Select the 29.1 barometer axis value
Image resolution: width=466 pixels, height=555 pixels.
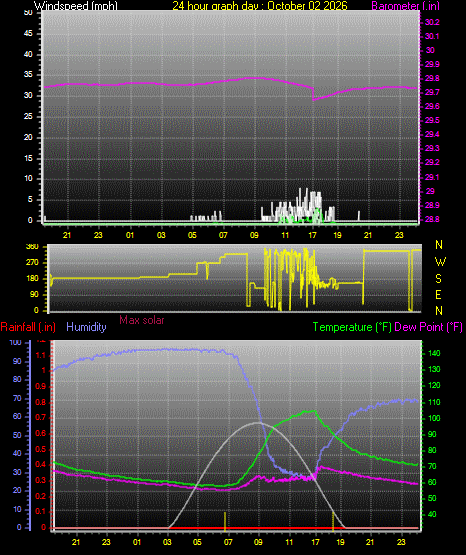click(432, 177)
